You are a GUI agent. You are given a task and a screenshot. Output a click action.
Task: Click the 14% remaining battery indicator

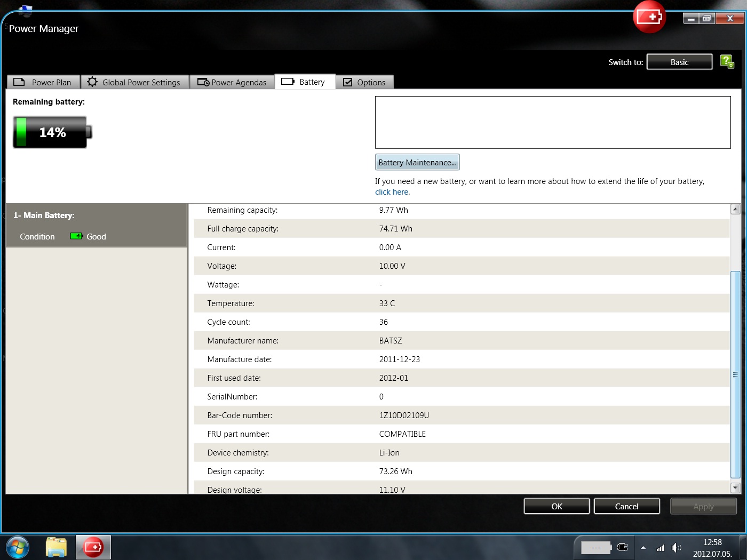pos(52,132)
